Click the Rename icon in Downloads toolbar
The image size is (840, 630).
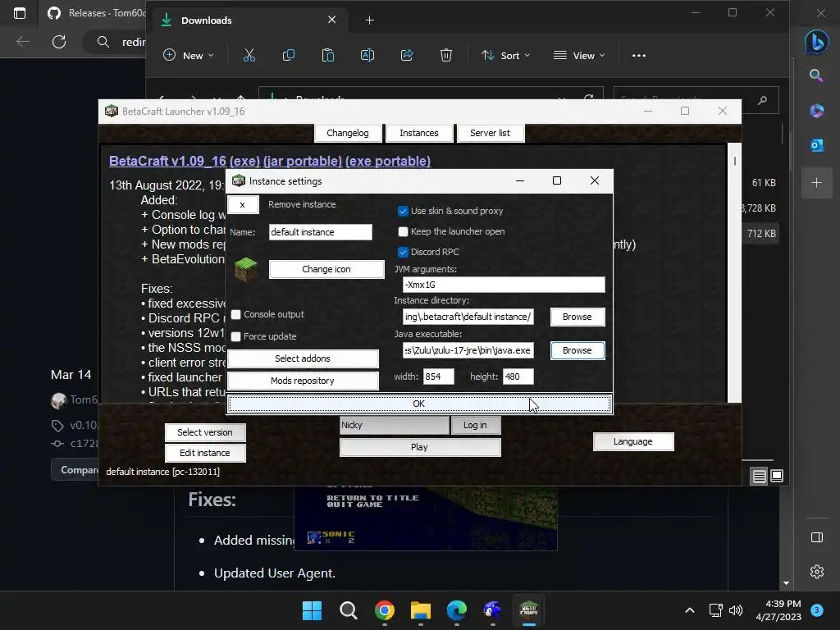point(367,55)
